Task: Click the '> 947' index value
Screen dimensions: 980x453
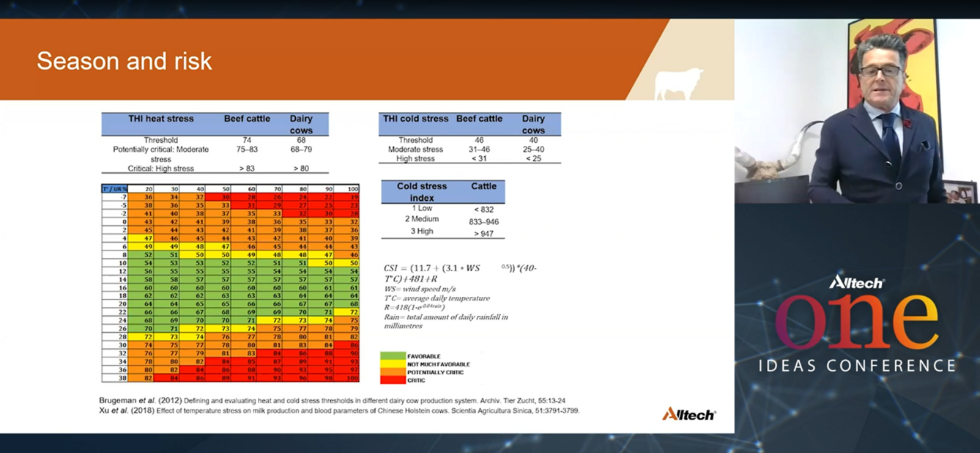Action: coord(483,234)
